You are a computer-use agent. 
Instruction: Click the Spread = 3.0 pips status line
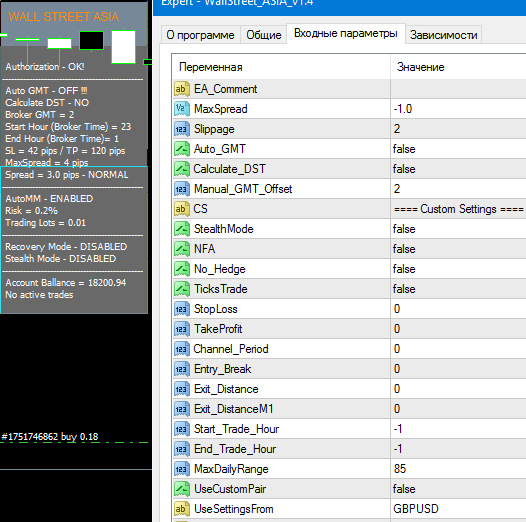point(67,175)
